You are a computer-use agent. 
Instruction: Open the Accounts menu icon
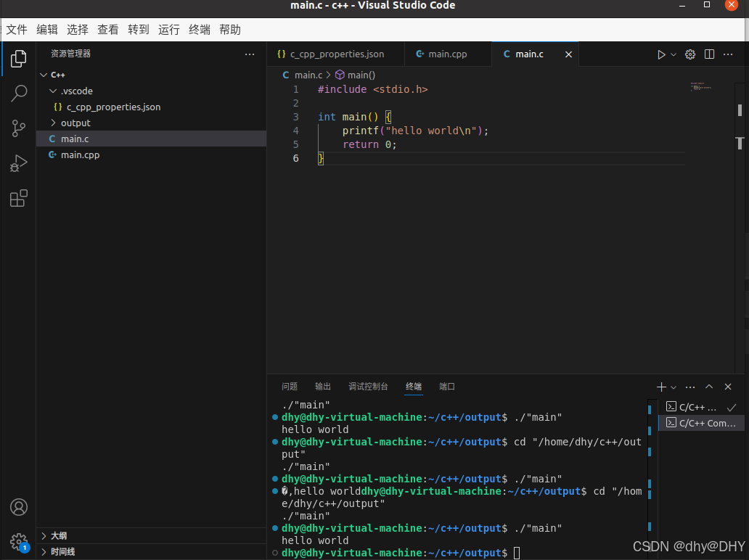19,507
